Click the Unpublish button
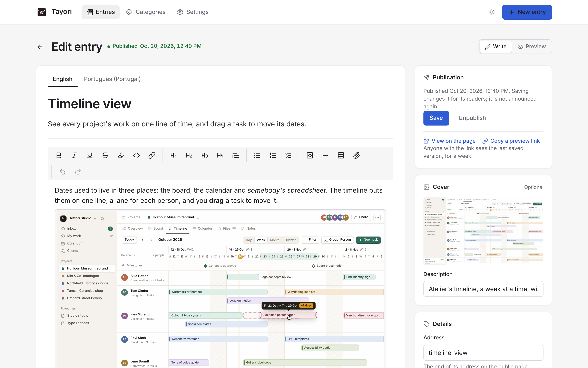This screenshot has height=368, width=588. (472, 118)
